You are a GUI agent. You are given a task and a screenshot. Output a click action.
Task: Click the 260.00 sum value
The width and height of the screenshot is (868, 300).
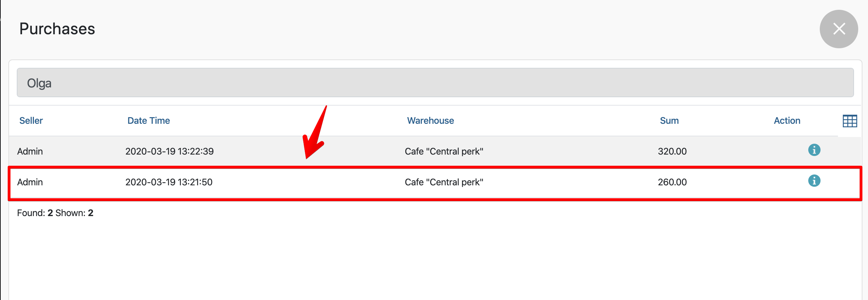pos(672,182)
